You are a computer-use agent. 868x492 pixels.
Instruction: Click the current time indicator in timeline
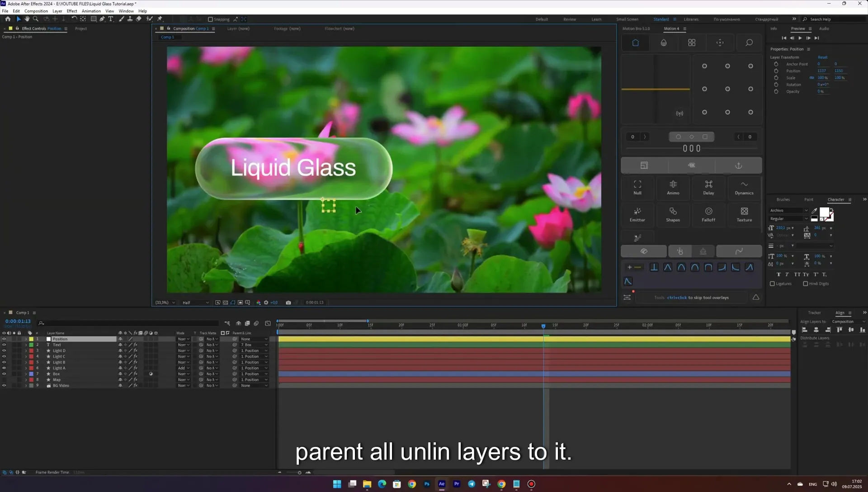pos(543,326)
